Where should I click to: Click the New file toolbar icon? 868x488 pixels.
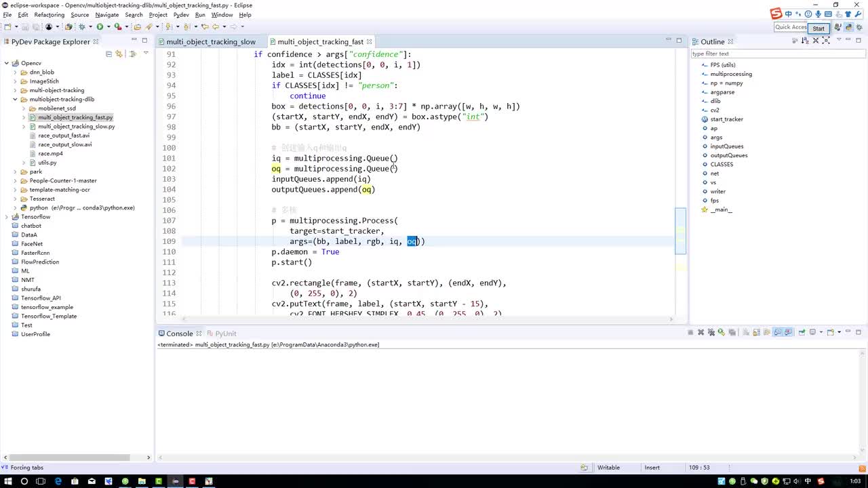pos(7,27)
